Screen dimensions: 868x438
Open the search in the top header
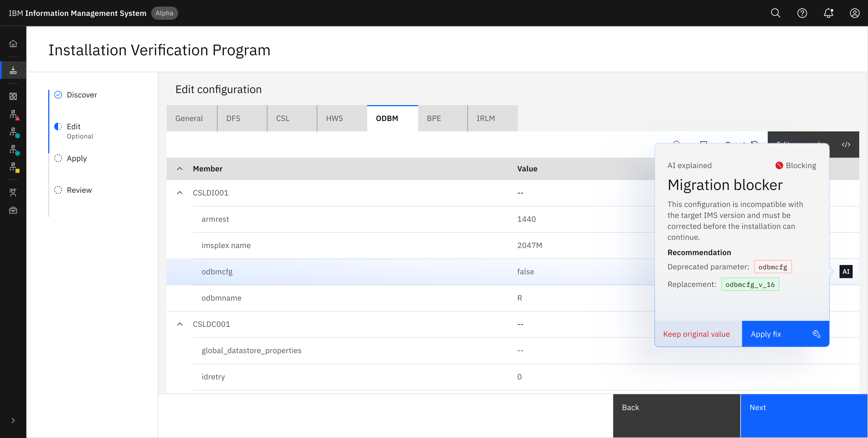click(776, 13)
